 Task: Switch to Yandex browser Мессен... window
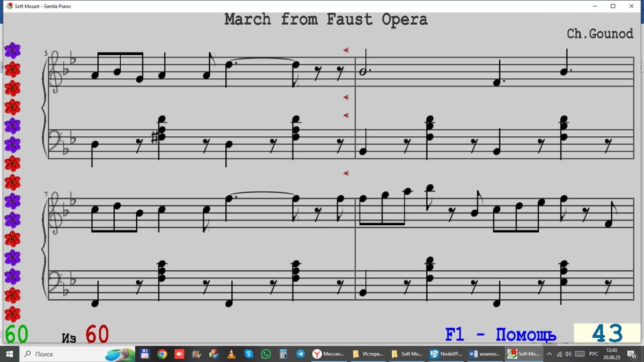click(329, 354)
